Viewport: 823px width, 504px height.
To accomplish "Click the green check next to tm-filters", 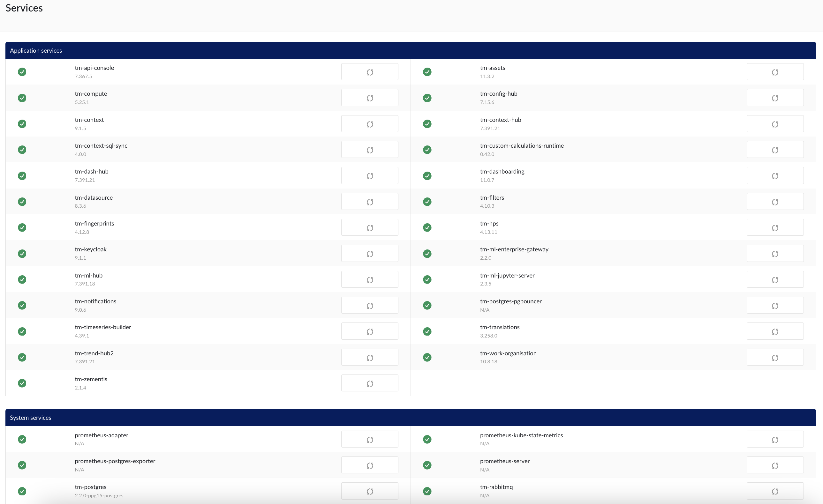I will click(x=427, y=202).
